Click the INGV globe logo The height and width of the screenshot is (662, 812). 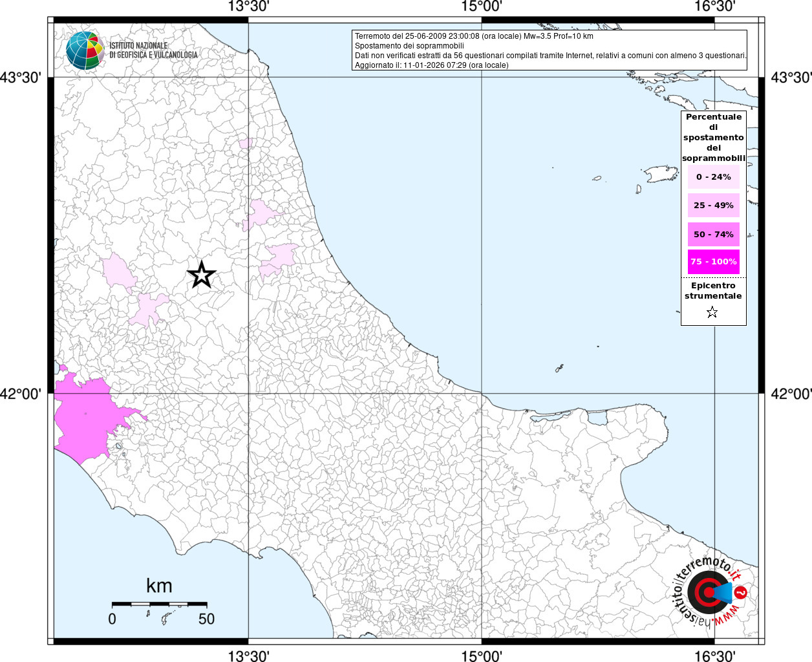point(85,50)
